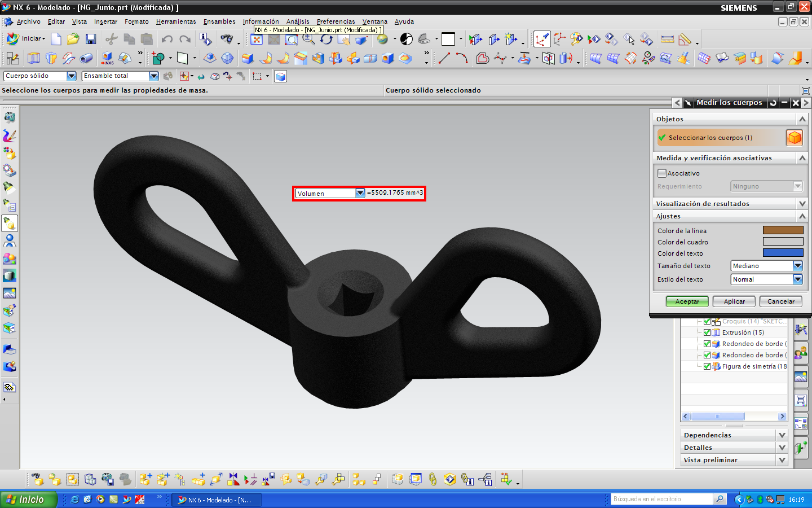
Task: Click the Cancelar button
Action: pos(780,301)
